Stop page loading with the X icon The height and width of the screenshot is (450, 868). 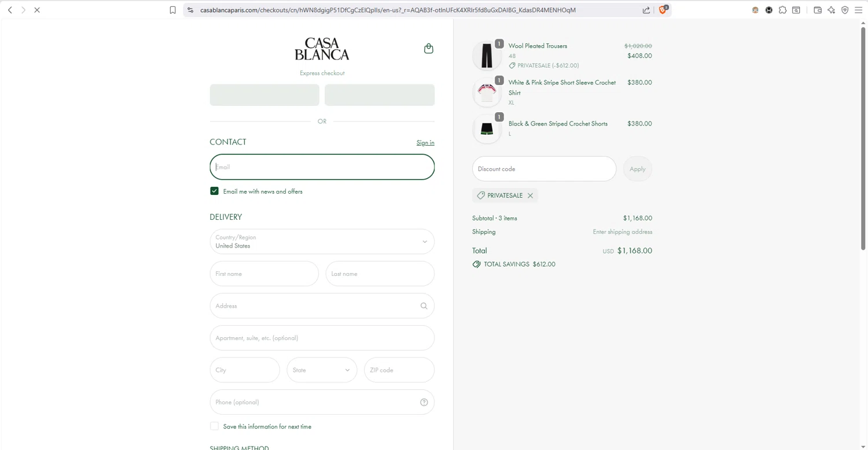[x=37, y=10]
